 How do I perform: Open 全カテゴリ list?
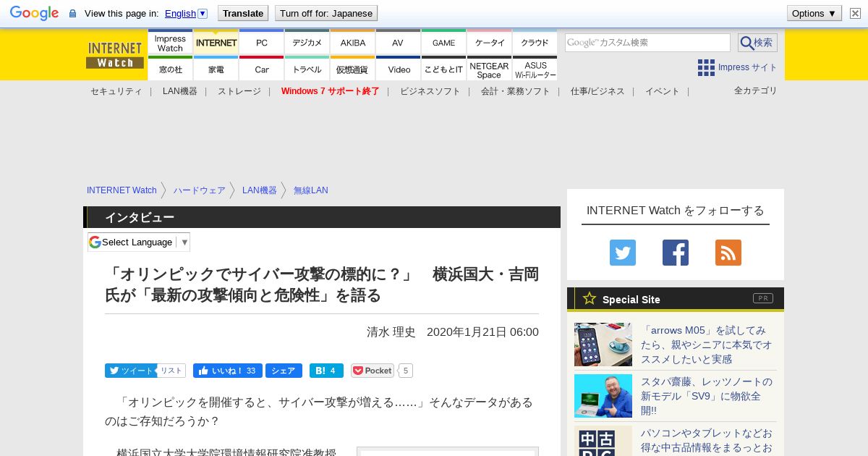coord(756,90)
